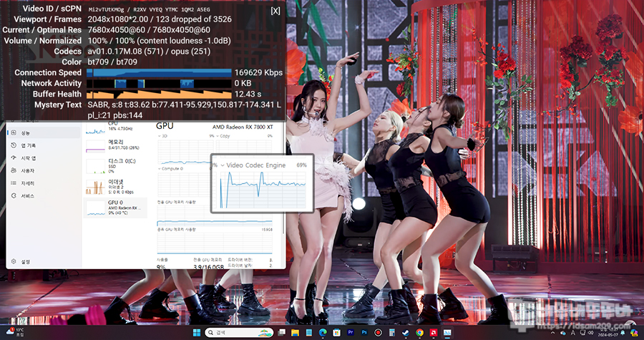The height and width of the screenshot is (340, 644).
Task: Switch to the 사용자 tab label
Action: [x=27, y=171]
